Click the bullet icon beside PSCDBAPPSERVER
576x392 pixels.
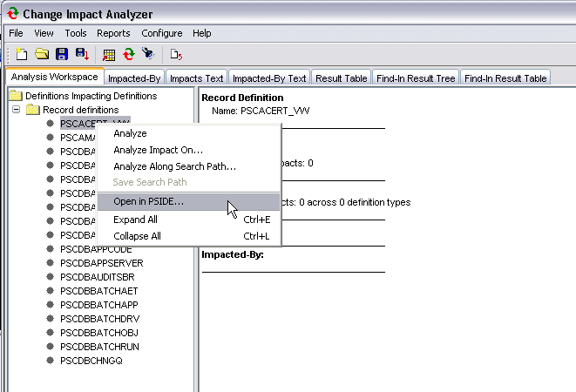[51, 263]
